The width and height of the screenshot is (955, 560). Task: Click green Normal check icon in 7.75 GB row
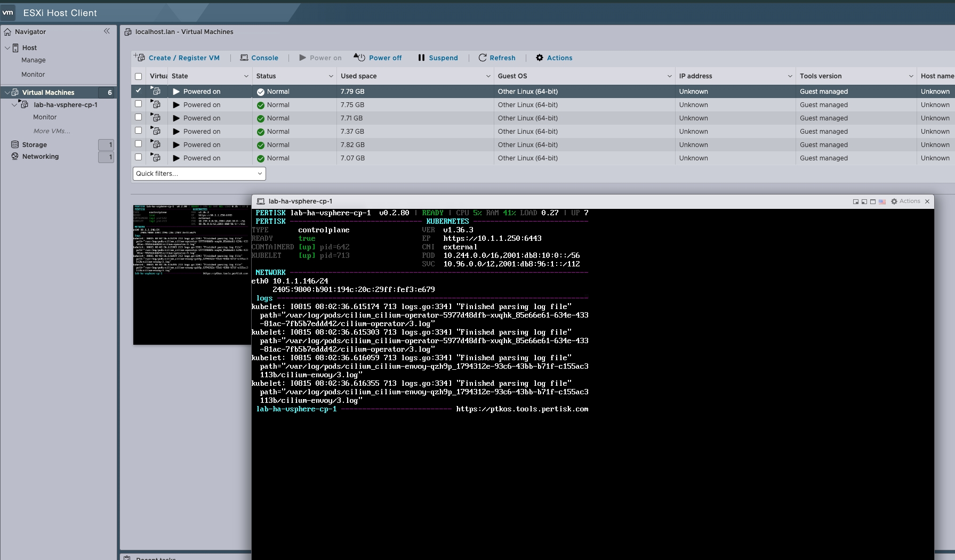coord(261,105)
